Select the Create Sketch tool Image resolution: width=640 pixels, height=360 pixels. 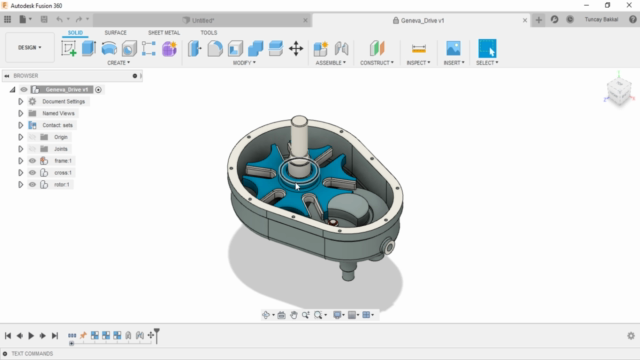click(69, 49)
